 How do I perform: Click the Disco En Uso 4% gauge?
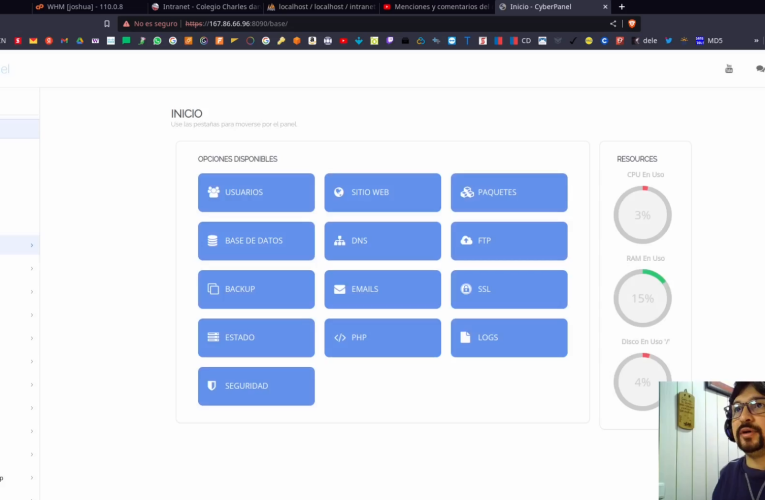(643, 382)
